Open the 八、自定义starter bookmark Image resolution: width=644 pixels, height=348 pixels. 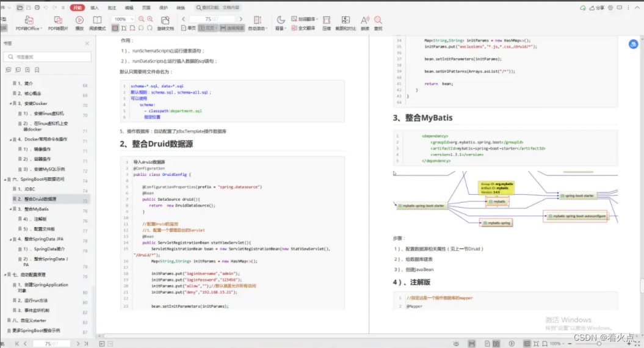(29, 321)
